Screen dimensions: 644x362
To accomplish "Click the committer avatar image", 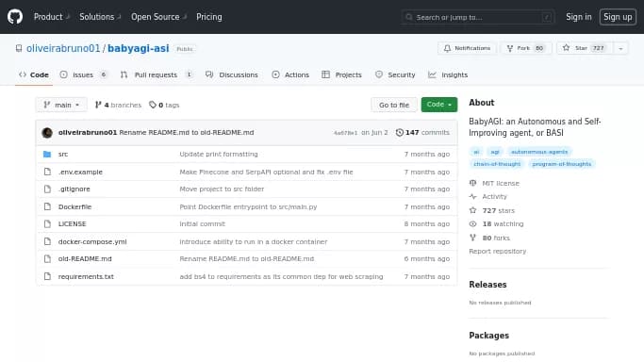I will (47, 133).
